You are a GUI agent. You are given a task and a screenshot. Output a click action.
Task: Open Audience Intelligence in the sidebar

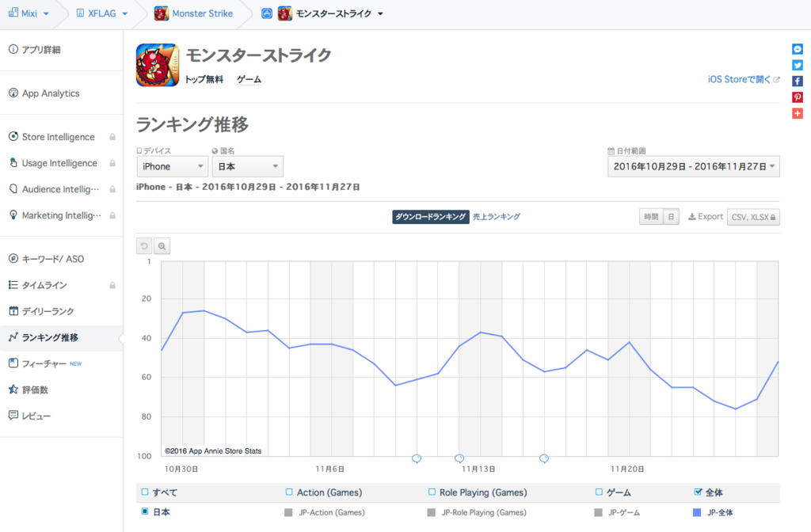pos(60,189)
